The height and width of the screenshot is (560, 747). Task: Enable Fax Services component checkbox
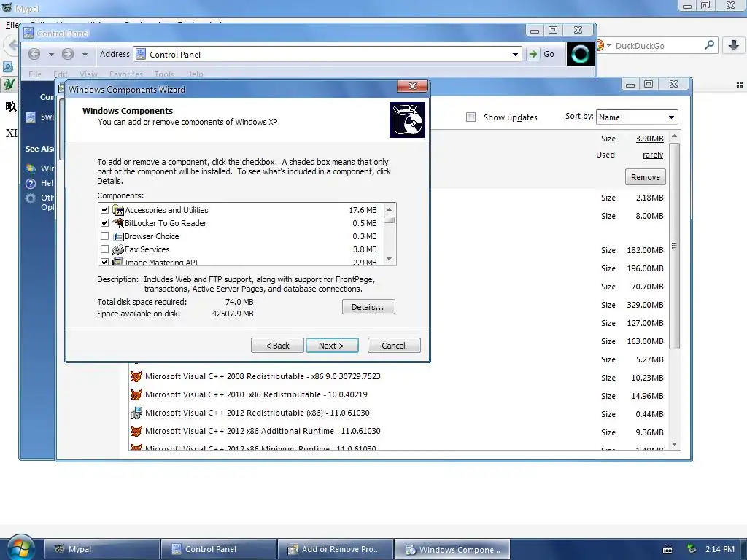pos(105,249)
